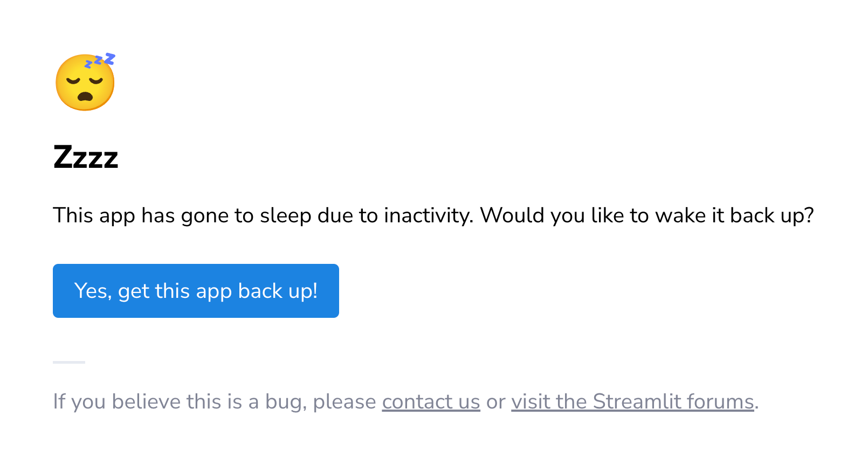Select the inactivity message text
Image resolution: width=868 pixels, height=463 pixels.
434,215
